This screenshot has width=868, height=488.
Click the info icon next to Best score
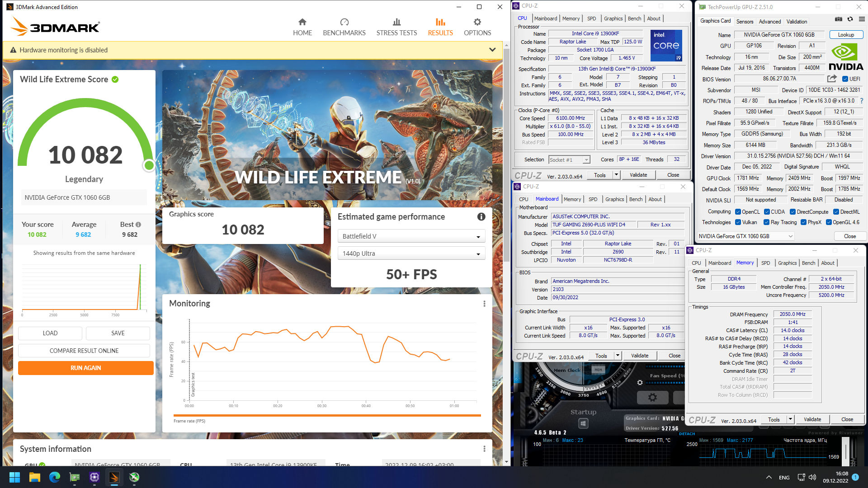[138, 225]
